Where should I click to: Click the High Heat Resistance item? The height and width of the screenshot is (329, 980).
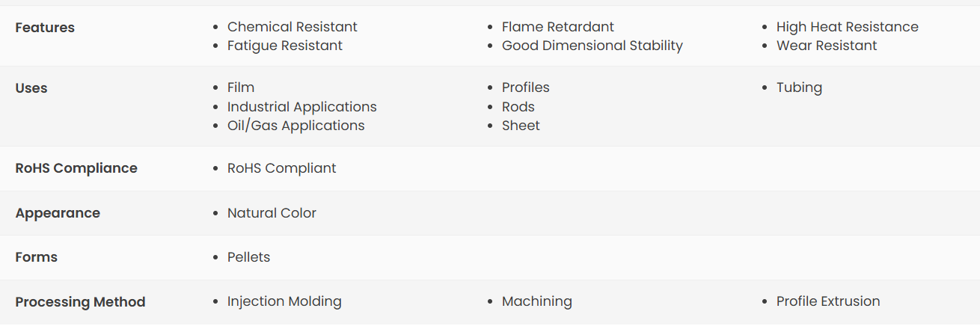(x=848, y=27)
